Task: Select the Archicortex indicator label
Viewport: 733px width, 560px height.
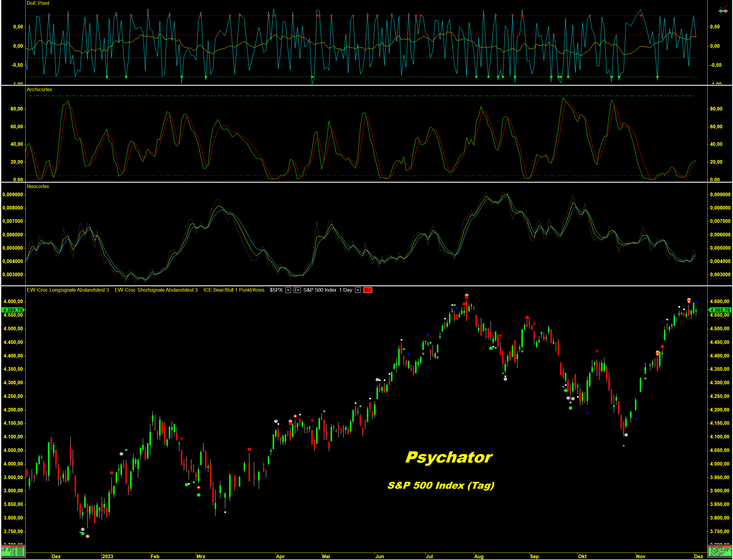Action: [x=39, y=89]
